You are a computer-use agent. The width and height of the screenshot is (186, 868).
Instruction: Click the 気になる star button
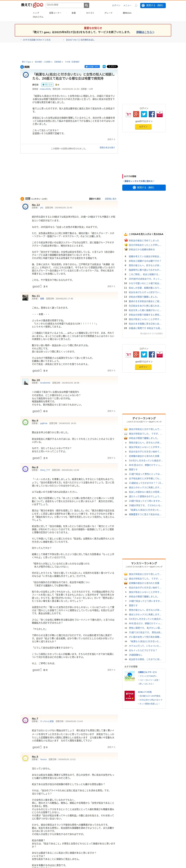tap(47, 85)
